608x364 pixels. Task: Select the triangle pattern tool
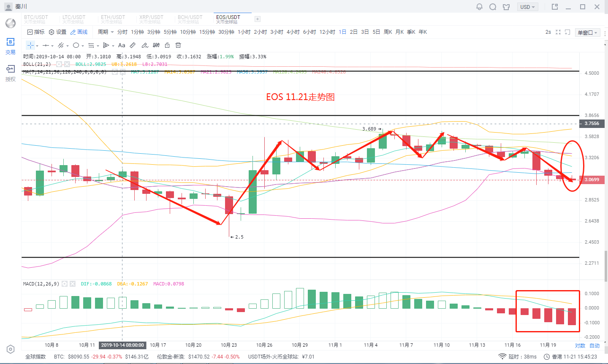point(106,45)
